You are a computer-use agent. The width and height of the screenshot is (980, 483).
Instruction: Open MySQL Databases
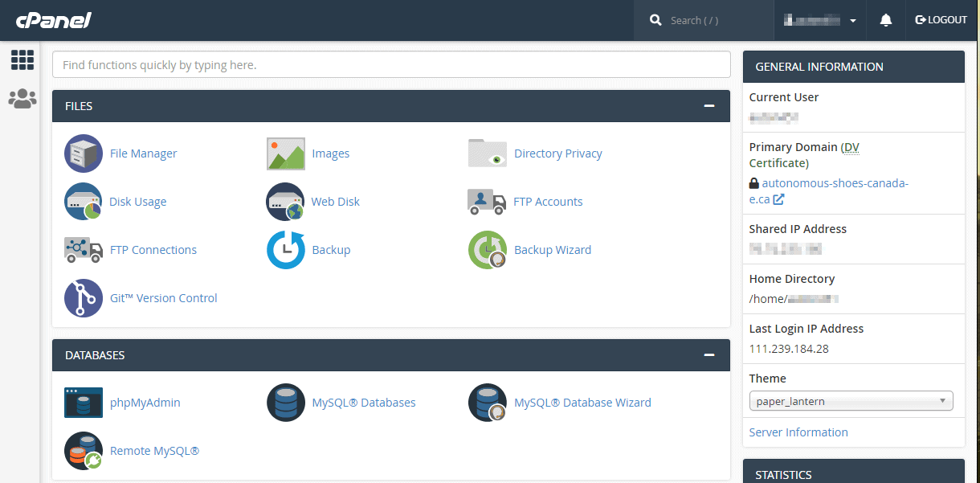coord(363,402)
